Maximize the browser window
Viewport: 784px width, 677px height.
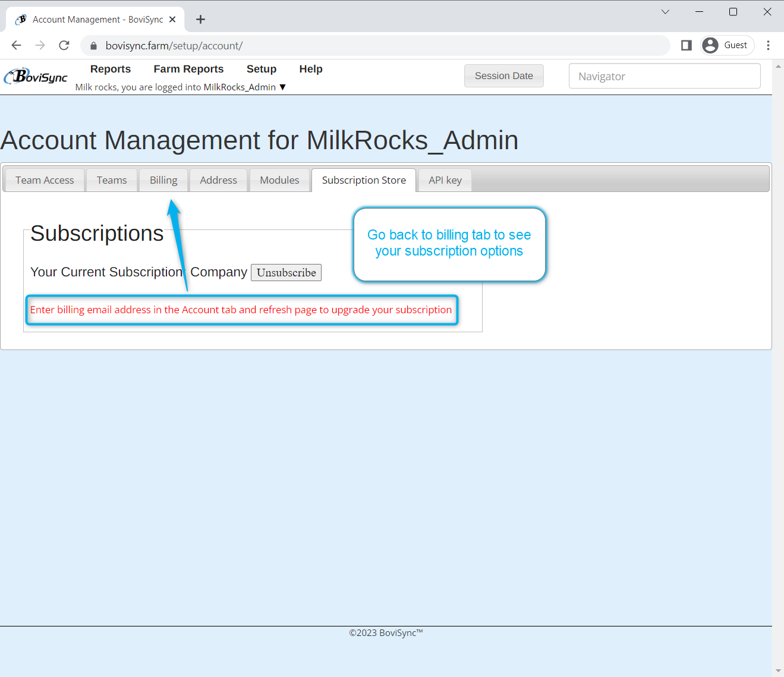(733, 12)
